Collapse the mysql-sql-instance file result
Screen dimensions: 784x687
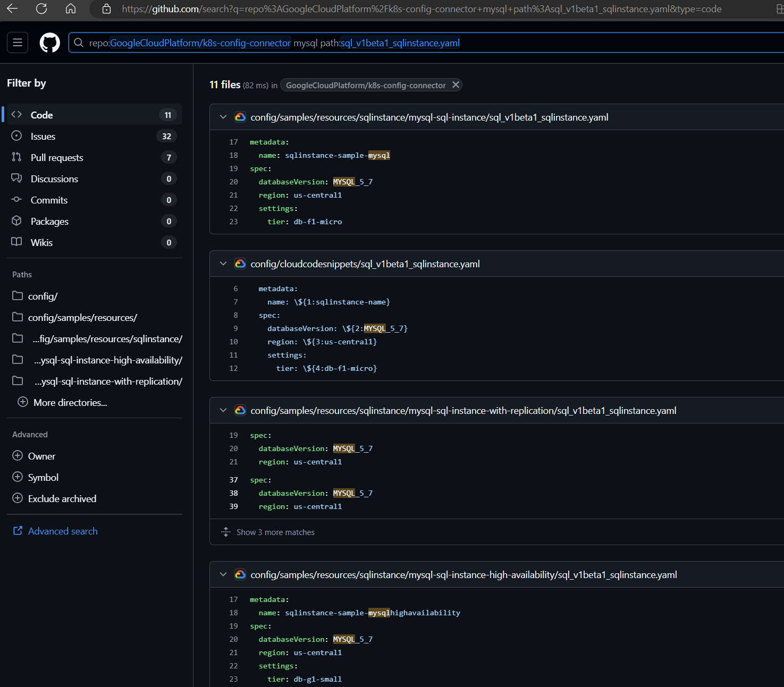coord(223,117)
